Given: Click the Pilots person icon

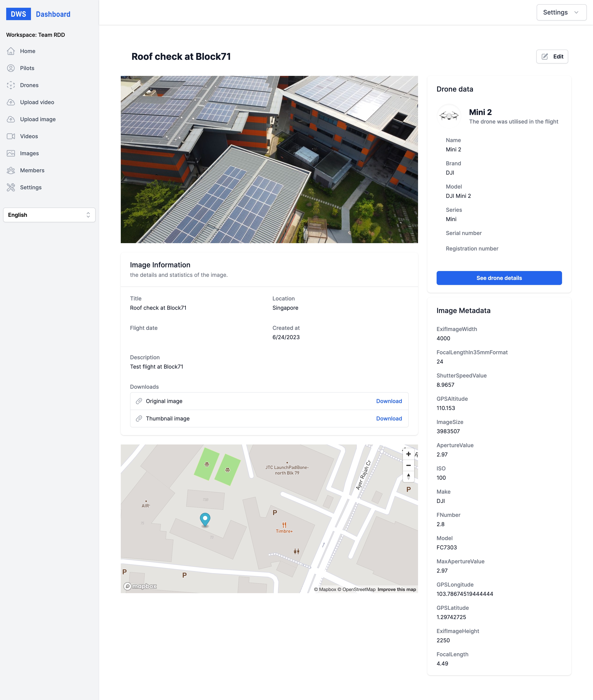Looking at the screenshot, I should tap(11, 68).
